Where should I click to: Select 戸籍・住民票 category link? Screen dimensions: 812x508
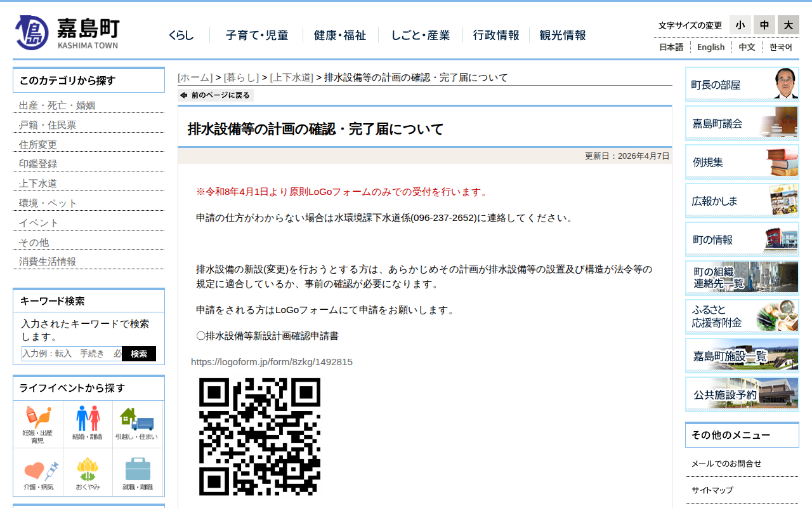click(48, 125)
